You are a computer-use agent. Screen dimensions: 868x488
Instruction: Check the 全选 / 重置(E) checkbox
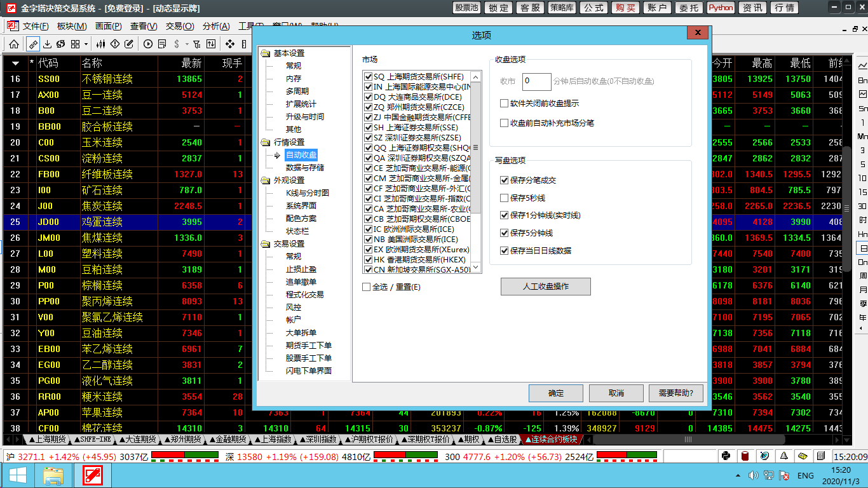click(367, 287)
